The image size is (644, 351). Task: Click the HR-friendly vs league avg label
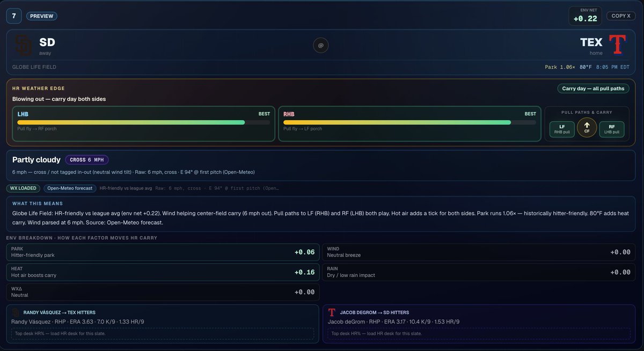(126, 188)
